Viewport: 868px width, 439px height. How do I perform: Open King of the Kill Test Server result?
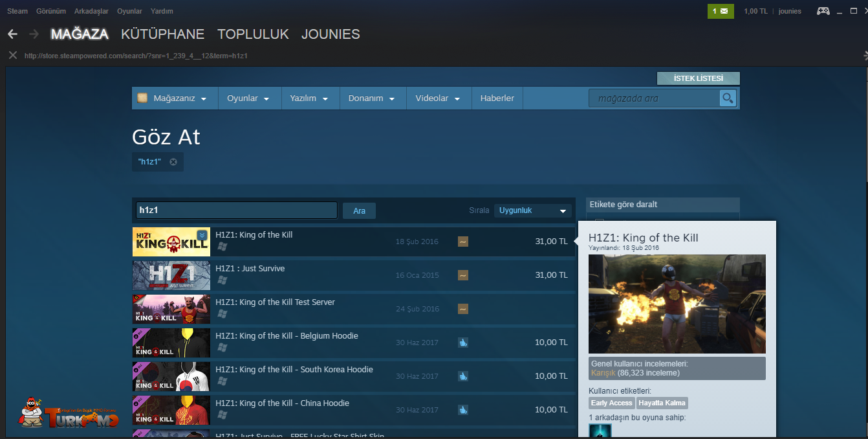coord(354,309)
